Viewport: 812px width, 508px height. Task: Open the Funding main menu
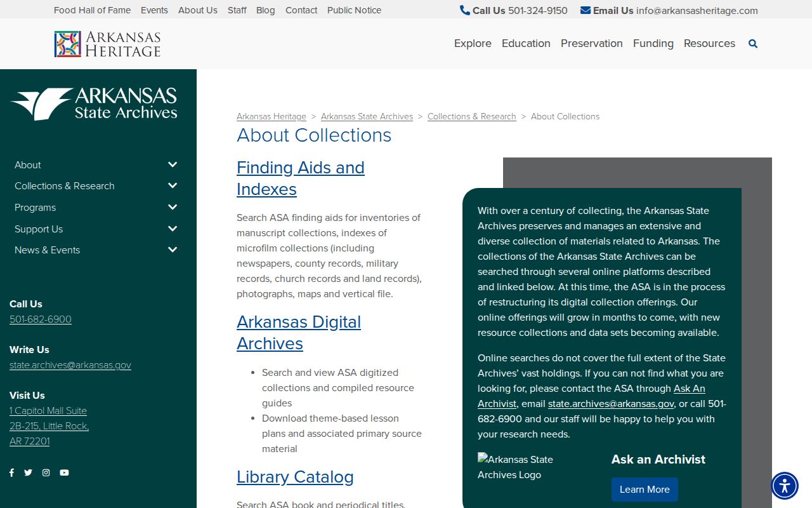653,43
